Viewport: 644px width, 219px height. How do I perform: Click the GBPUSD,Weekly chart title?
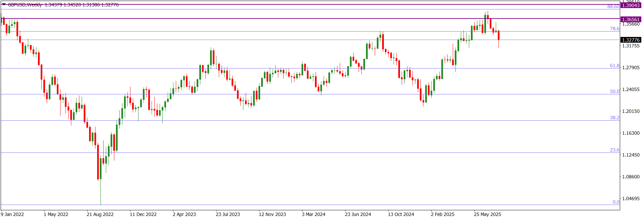pos(25,5)
